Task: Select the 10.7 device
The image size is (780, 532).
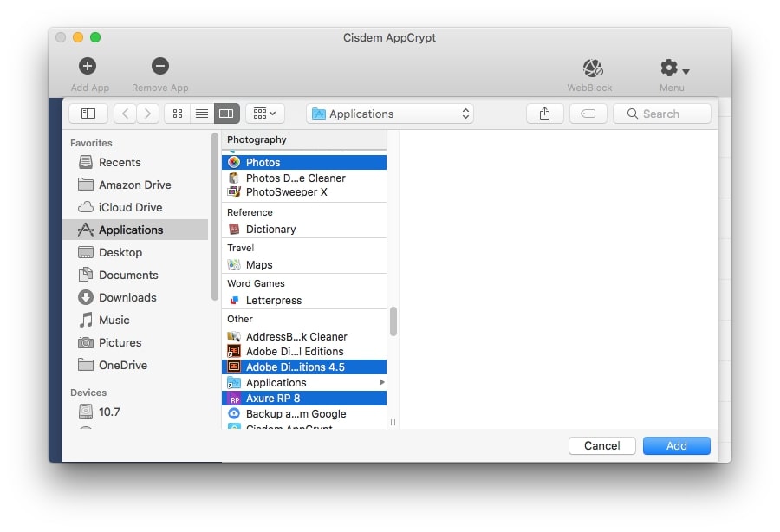Action: 136,412
